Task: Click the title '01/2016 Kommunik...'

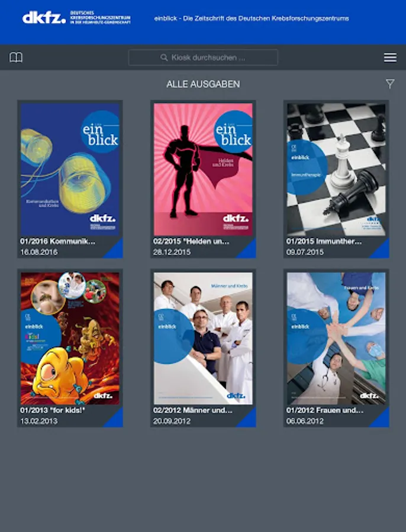Action: point(58,241)
